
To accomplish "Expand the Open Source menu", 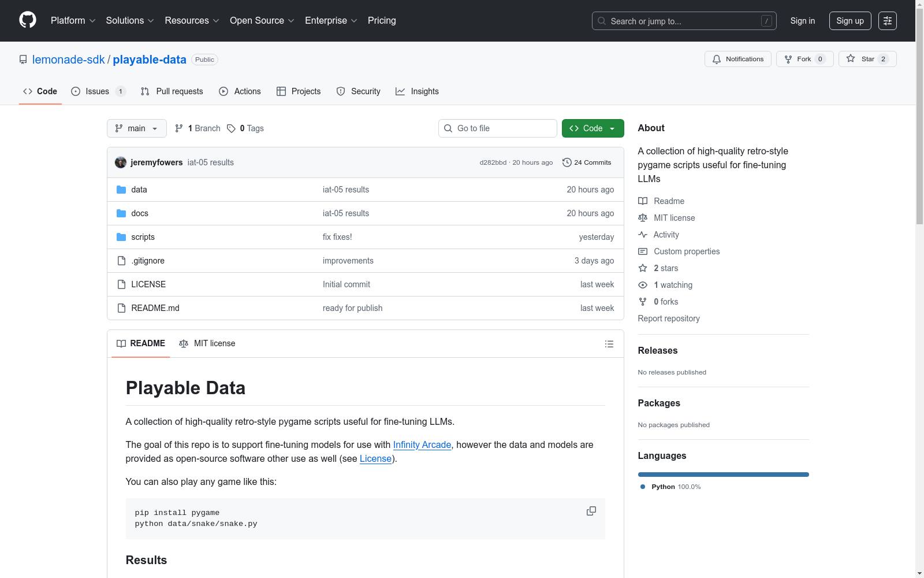I will click(x=262, y=21).
